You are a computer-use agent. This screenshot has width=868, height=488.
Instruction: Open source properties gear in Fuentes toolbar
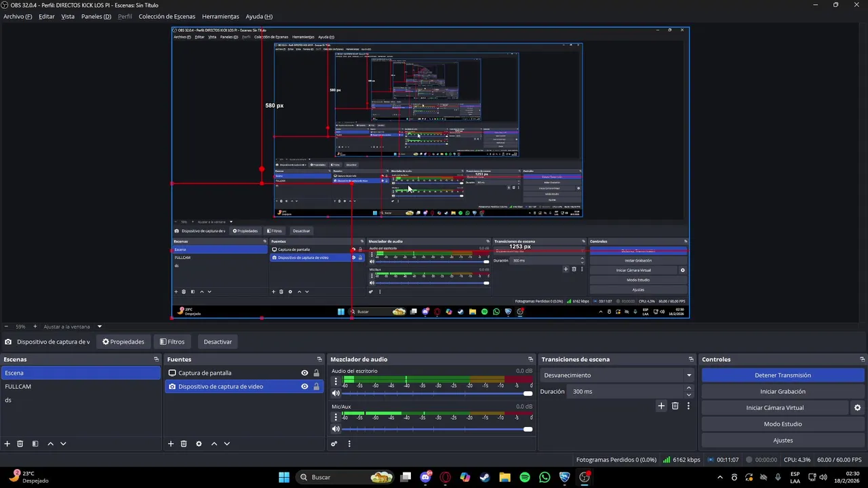pos(199,444)
